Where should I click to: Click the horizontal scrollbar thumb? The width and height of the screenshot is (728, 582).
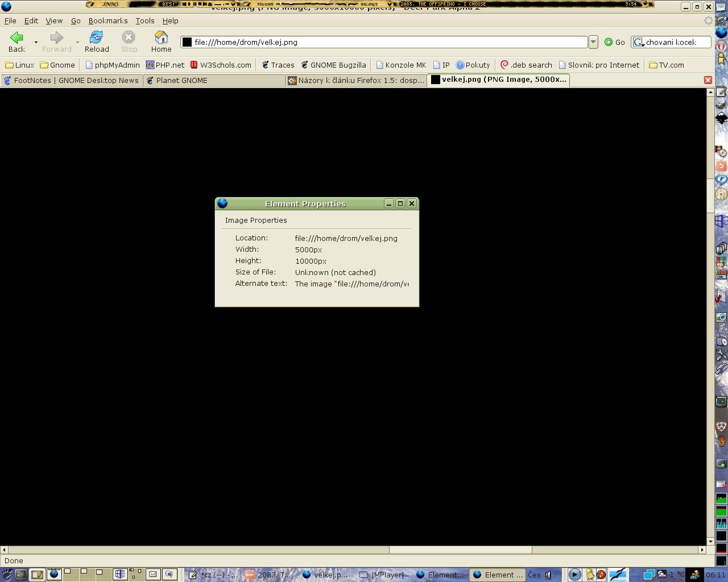(x=460, y=550)
